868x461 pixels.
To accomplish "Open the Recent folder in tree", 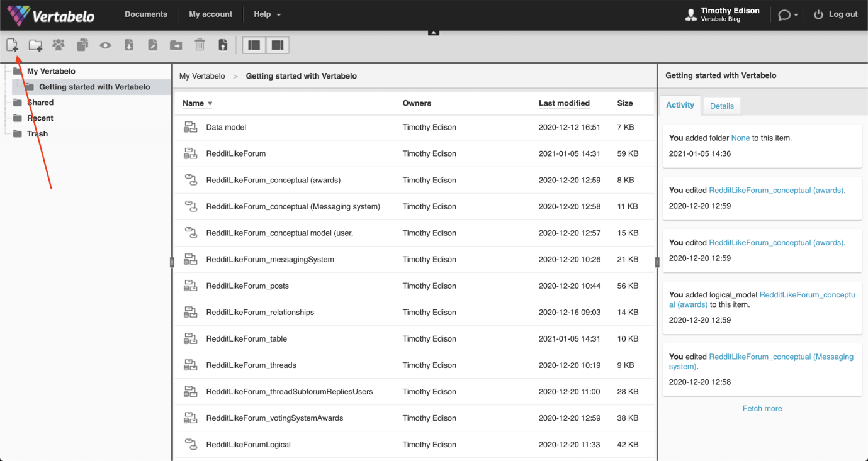I will 40,118.
